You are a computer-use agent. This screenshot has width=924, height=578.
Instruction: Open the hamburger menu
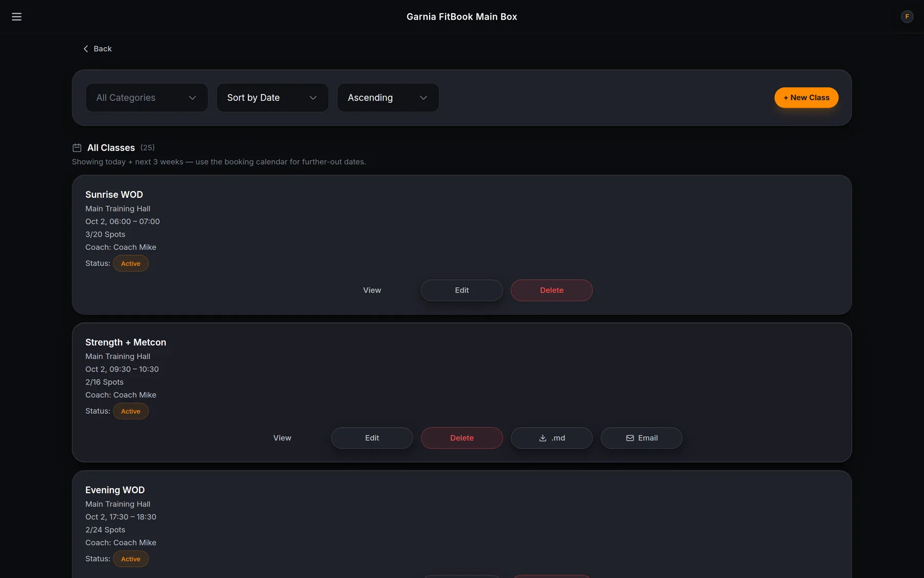(16, 16)
